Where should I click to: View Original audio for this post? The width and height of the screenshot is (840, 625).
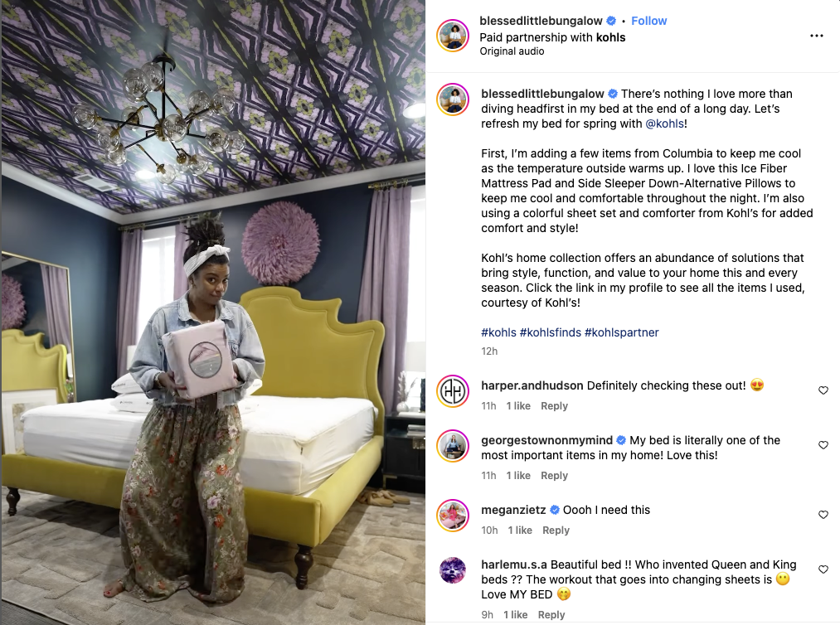click(x=512, y=51)
